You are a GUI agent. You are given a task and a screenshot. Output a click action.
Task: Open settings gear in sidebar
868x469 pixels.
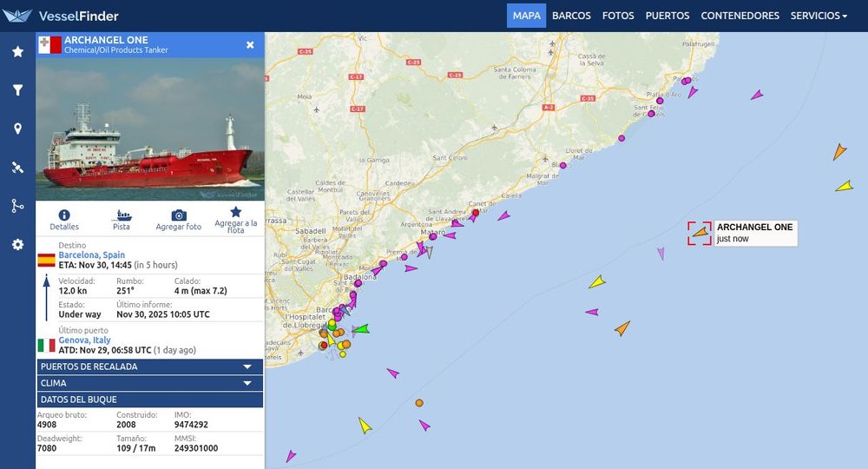[x=17, y=245]
